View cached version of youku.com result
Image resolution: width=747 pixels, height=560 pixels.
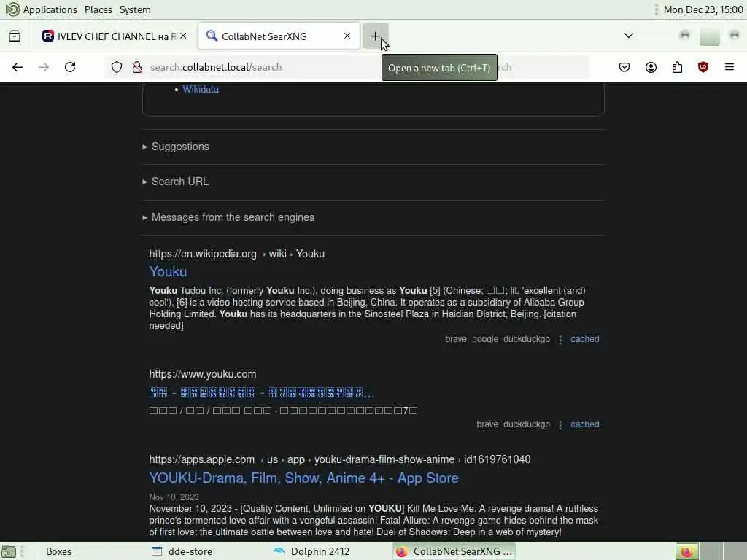click(x=584, y=424)
